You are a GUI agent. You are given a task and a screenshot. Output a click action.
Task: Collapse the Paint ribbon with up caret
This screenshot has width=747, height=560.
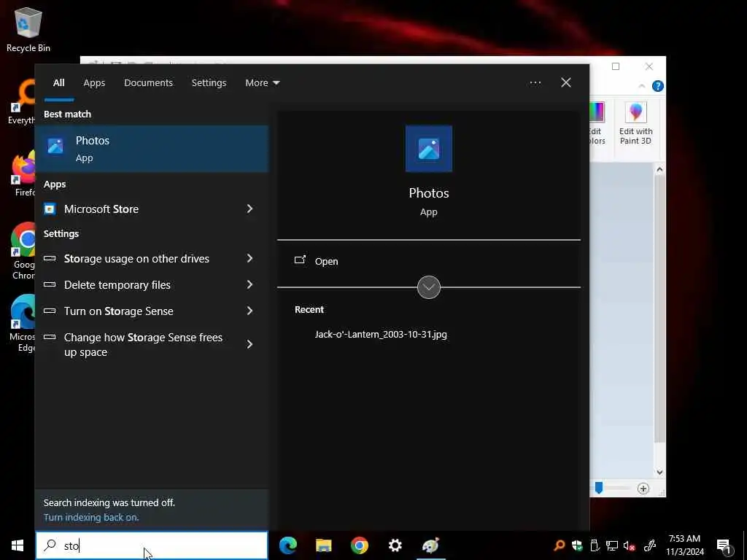(x=642, y=86)
